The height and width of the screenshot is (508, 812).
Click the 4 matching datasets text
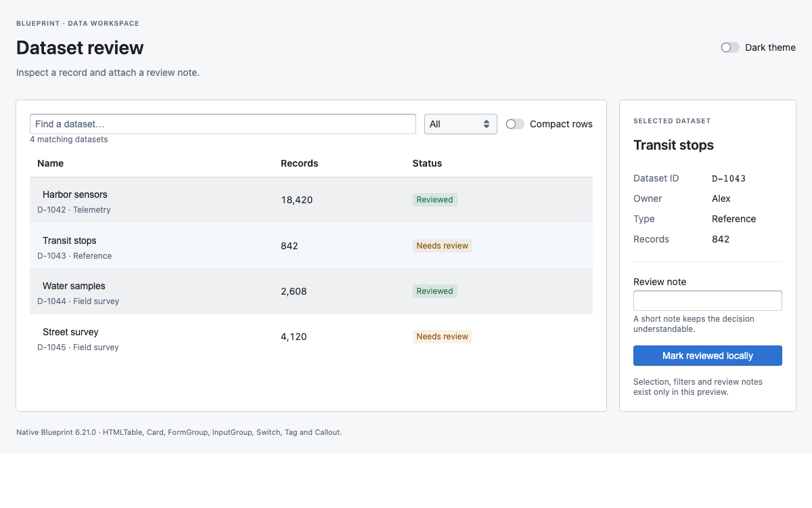pos(68,140)
